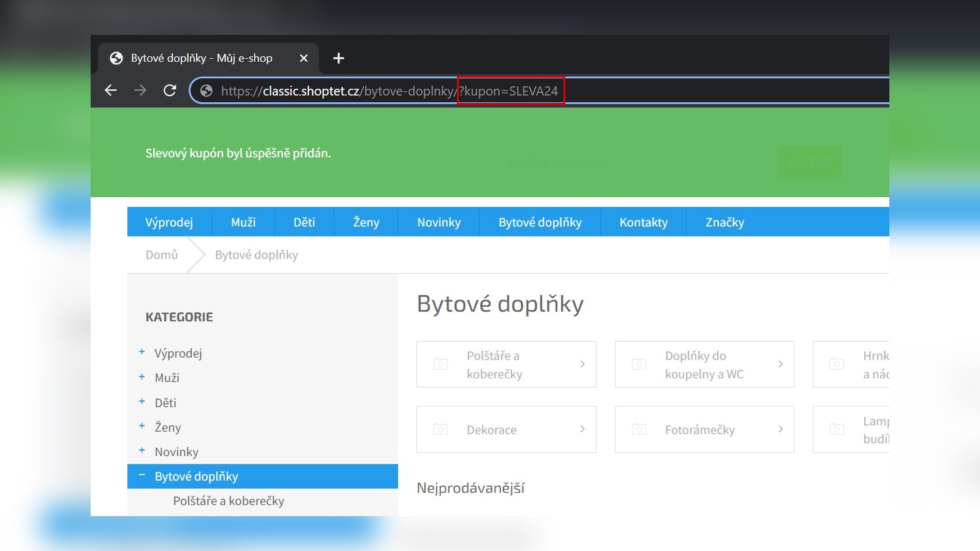The height and width of the screenshot is (551, 980).
Task: Collapse the Bytové doplňky sidebar category
Action: [142, 475]
